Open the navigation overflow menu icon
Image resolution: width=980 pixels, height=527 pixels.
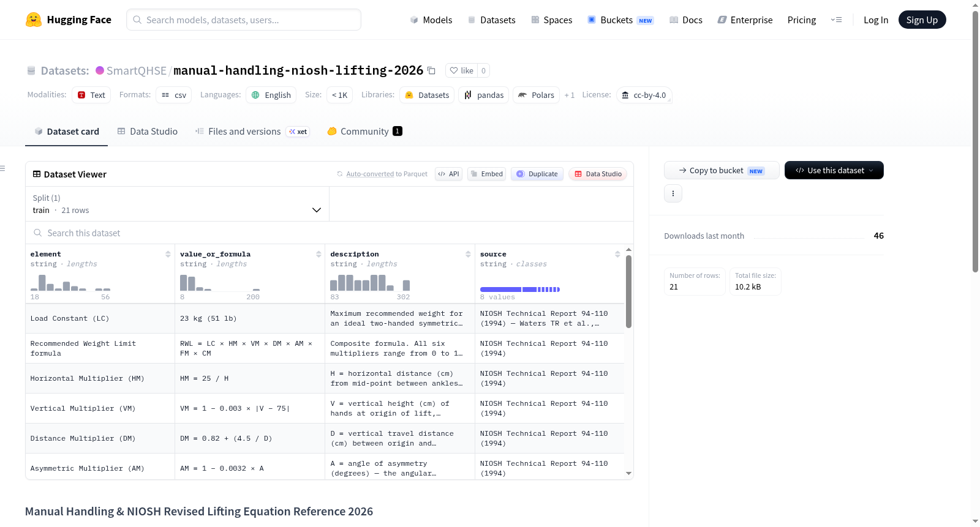tap(836, 20)
